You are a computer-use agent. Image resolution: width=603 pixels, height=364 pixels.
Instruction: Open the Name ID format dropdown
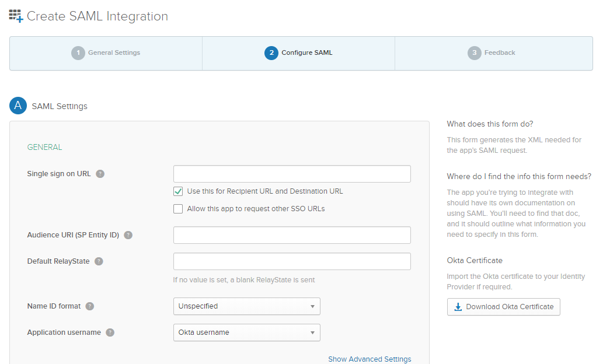pyautogui.click(x=246, y=306)
